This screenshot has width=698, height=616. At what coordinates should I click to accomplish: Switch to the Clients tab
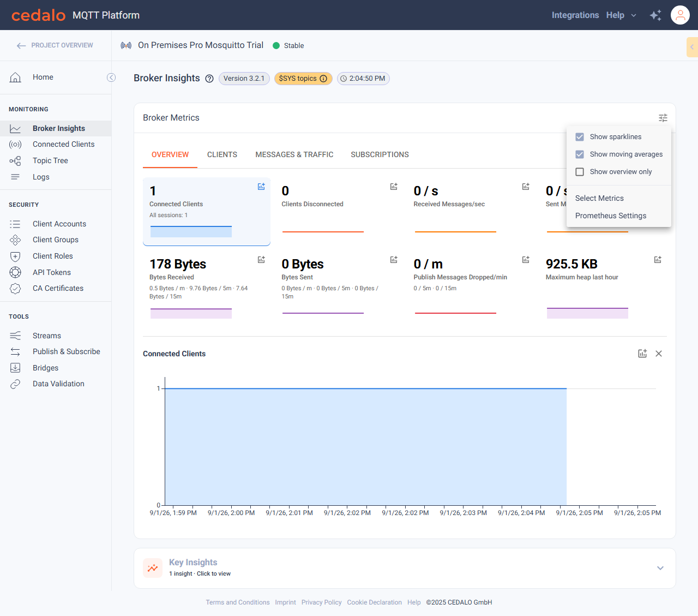click(x=222, y=155)
